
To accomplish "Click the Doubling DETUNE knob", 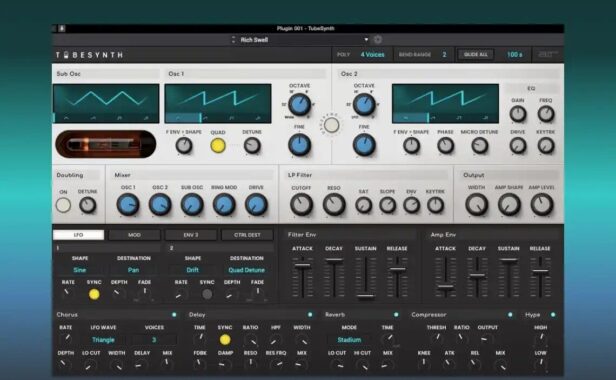I will point(87,205).
